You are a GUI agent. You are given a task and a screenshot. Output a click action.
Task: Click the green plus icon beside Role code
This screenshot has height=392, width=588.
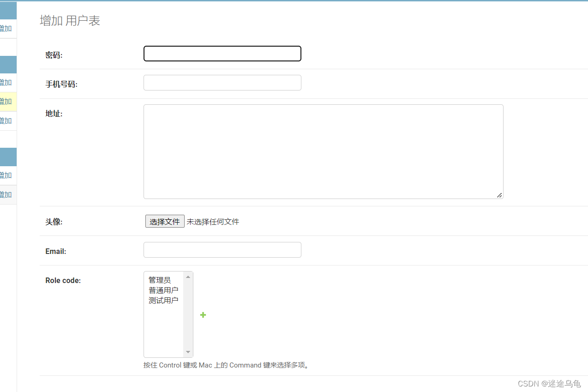click(x=203, y=315)
